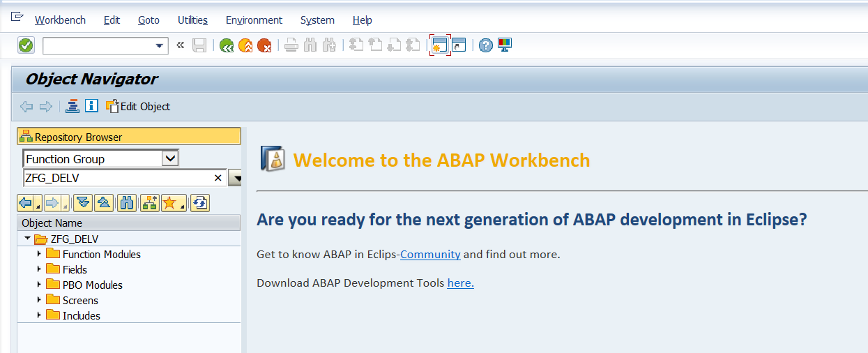The height and width of the screenshot is (353, 868).
Task: Click the Refresh Object List icon
Action: (200, 203)
